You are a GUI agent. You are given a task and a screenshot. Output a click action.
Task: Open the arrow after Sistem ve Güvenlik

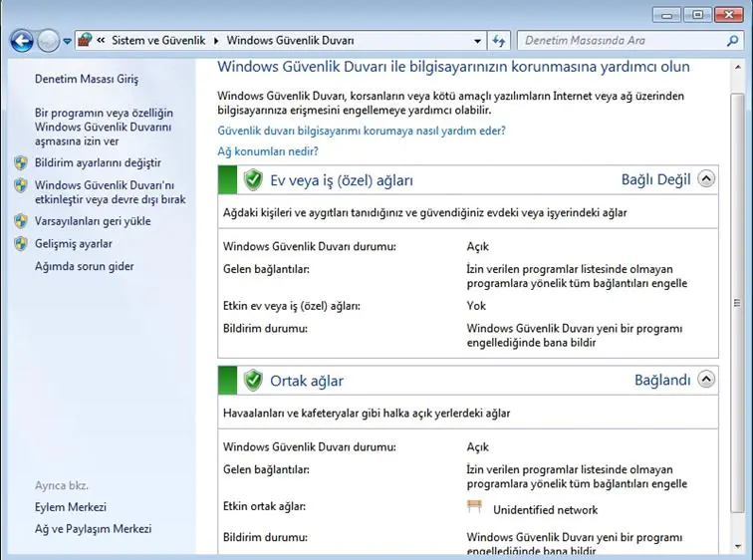click(216, 41)
